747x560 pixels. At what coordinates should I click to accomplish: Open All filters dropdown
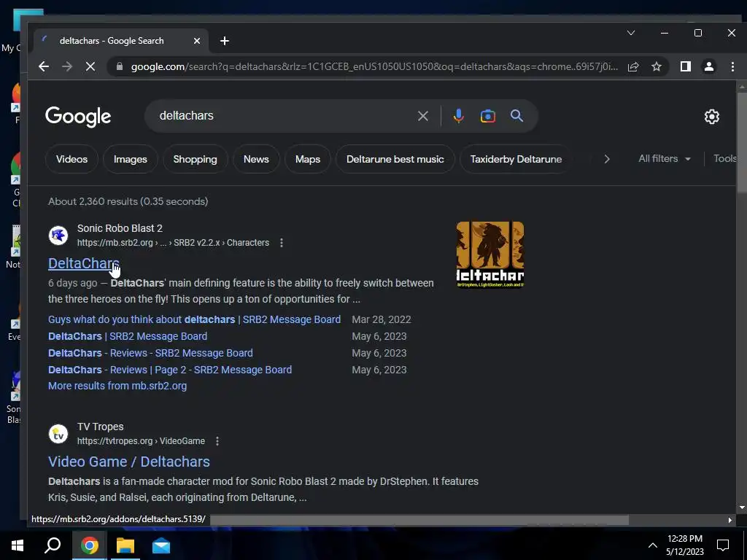tap(664, 158)
